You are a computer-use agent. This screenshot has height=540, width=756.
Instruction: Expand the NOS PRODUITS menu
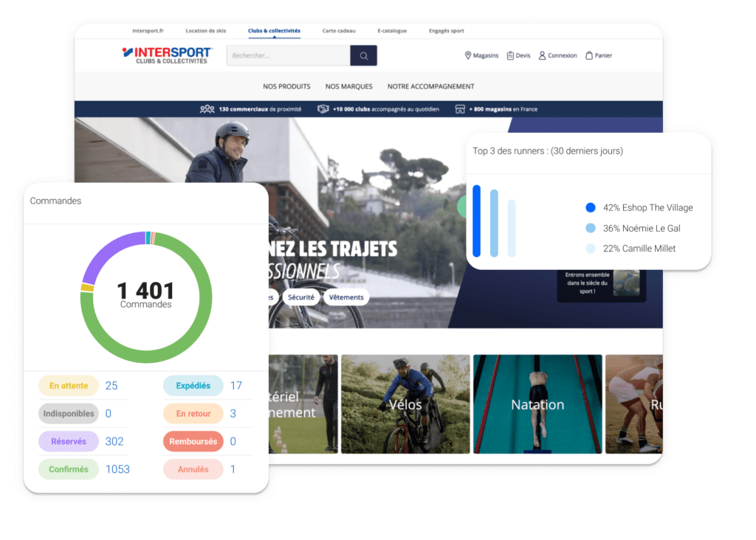pyautogui.click(x=286, y=86)
